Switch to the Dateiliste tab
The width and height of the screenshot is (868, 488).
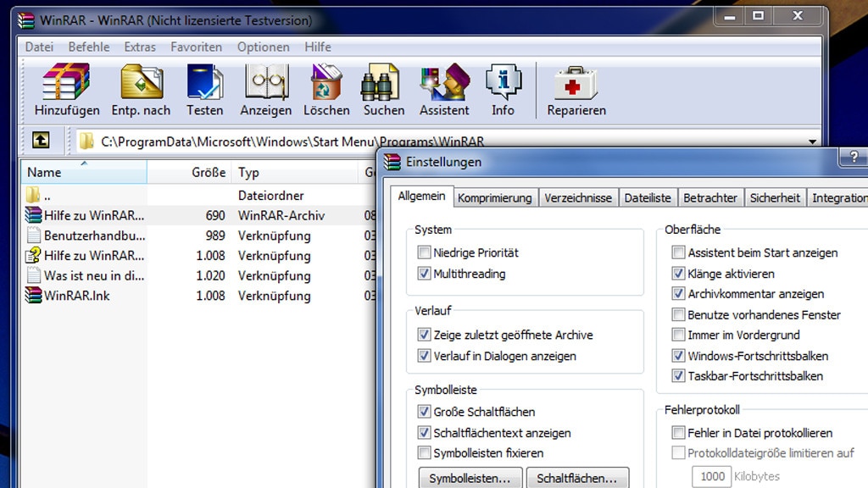[x=648, y=197]
